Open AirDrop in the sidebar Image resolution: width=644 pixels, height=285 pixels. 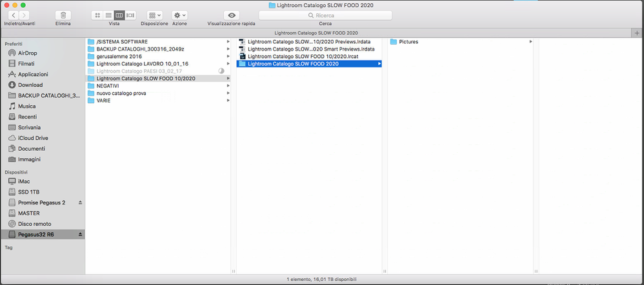43,53
